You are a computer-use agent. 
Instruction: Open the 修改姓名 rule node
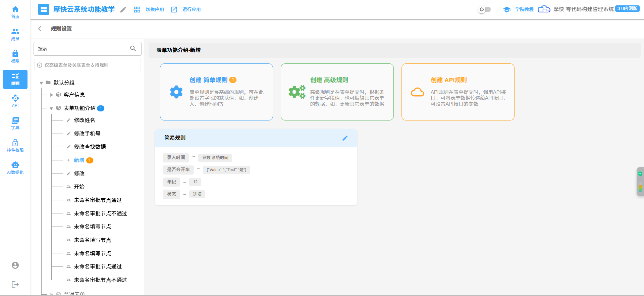85,120
